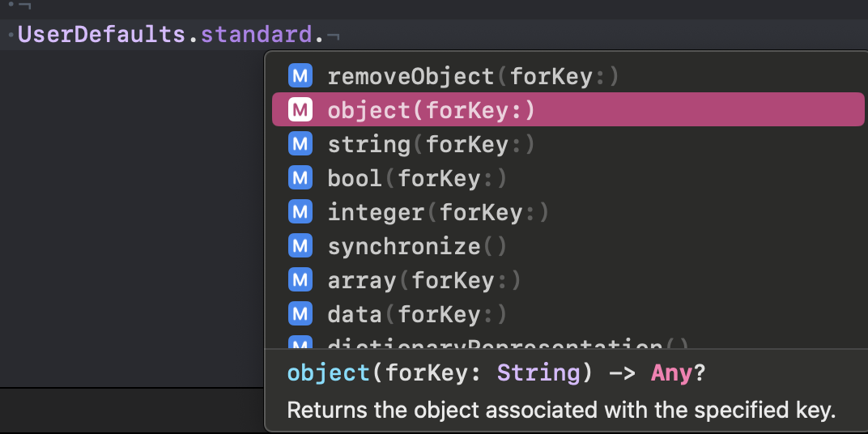Viewport: 868px width, 434px height.
Task: Select synchronize() completion item
Action: pyautogui.click(x=568, y=246)
